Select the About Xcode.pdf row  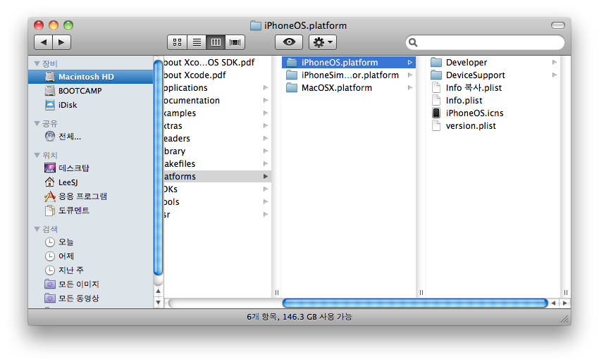pyautogui.click(x=217, y=75)
